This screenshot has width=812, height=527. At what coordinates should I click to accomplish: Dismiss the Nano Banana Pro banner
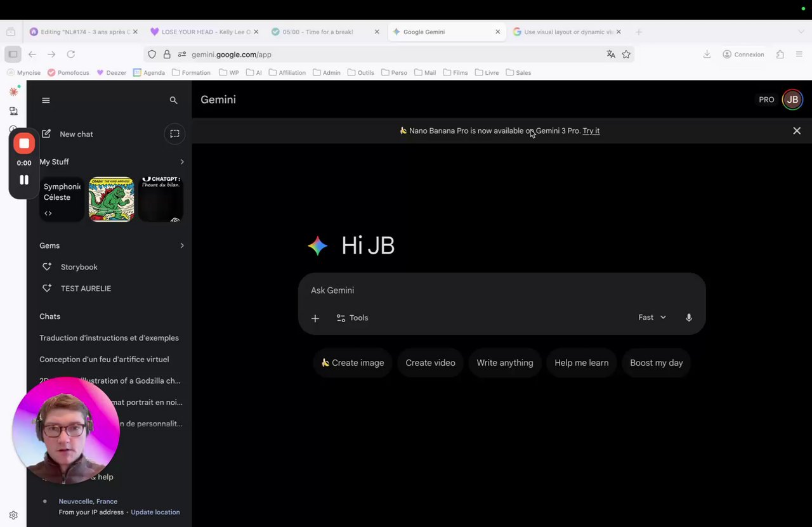click(x=797, y=131)
